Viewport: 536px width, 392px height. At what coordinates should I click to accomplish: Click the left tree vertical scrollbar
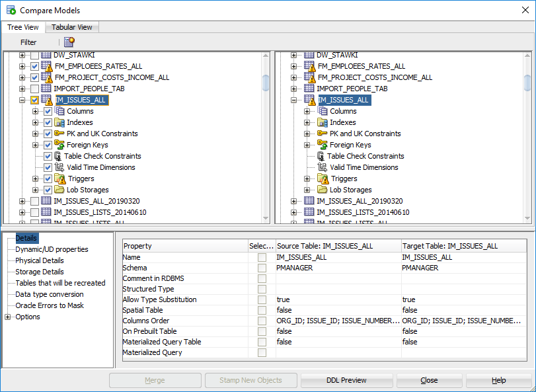266,132
